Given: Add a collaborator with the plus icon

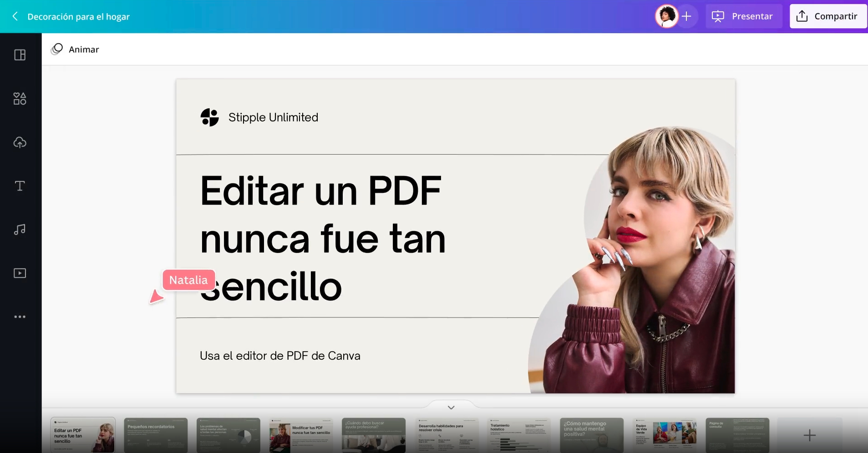Looking at the screenshot, I should (686, 16).
